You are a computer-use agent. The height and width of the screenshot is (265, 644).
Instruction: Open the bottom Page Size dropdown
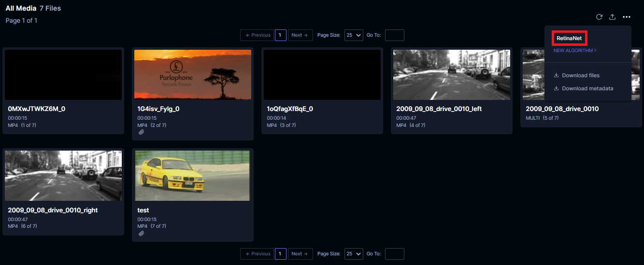pos(354,253)
